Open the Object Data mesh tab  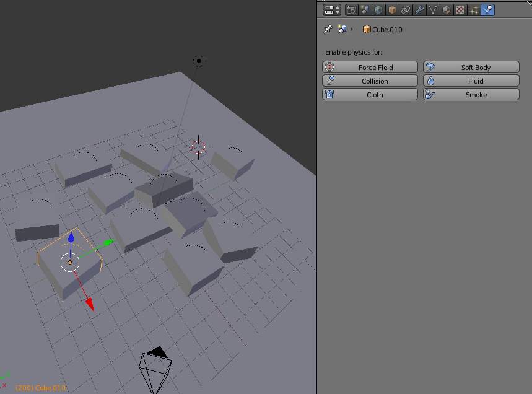pos(433,10)
